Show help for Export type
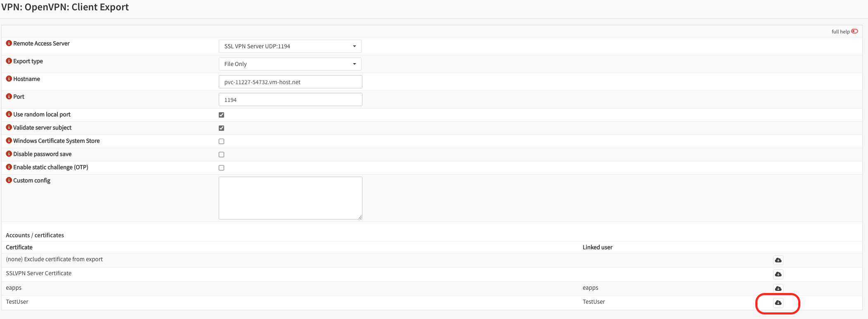The width and height of the screenshot is (868, 319). point(9,61)
